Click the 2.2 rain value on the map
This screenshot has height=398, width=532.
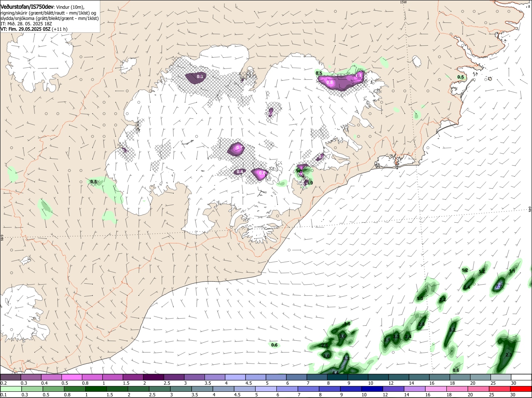(x=443, y=299)
